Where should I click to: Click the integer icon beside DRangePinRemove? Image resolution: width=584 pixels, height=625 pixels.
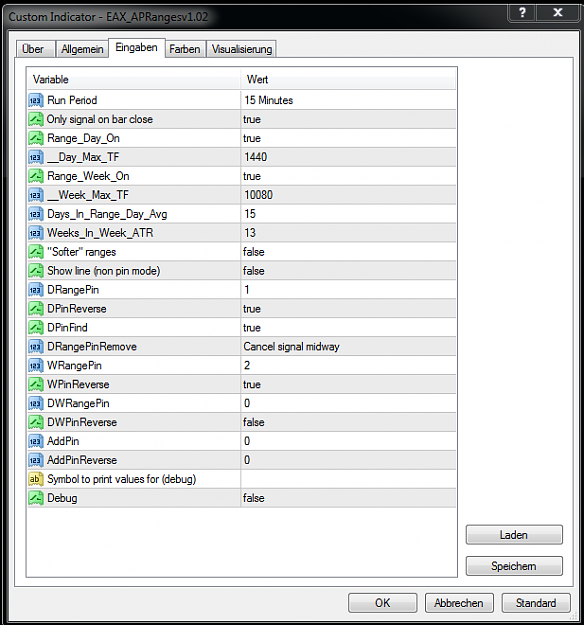[35, 346]
